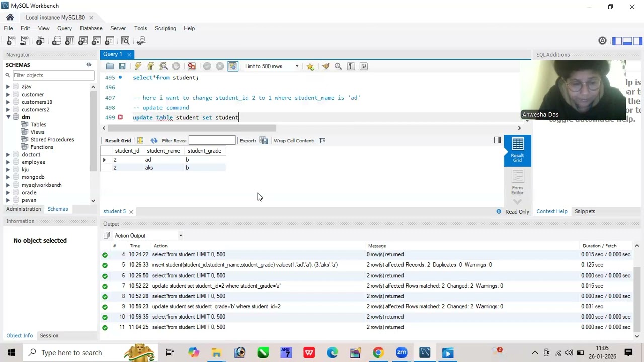
Task: Create a new SQL tab for queries
Action: coord(11,41)
